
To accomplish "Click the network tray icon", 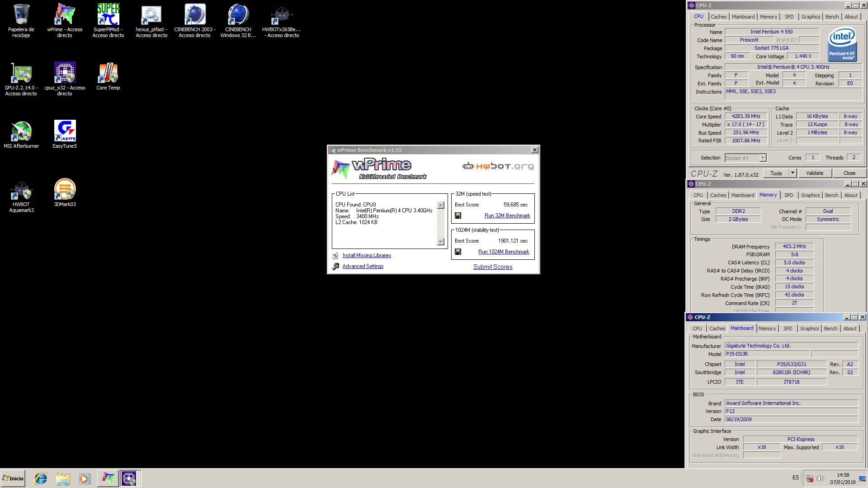I will click(x=810, y=479).
